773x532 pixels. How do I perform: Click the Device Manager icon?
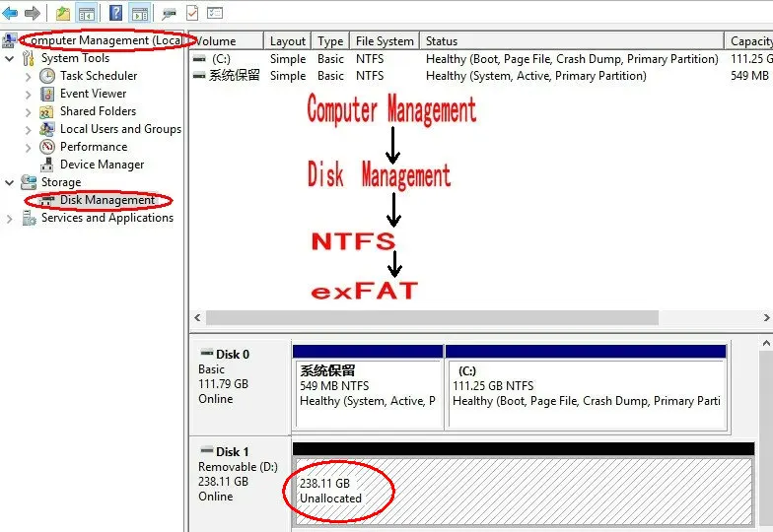[x=47, y=165]
